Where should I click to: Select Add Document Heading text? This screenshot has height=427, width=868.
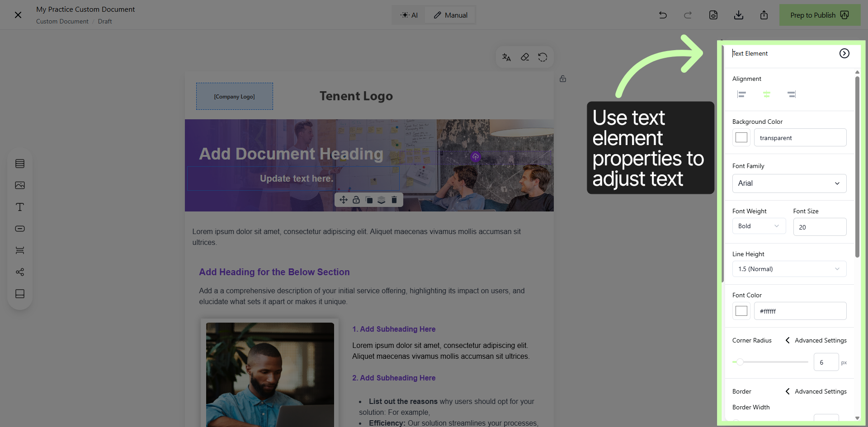(x=291, y=154)
